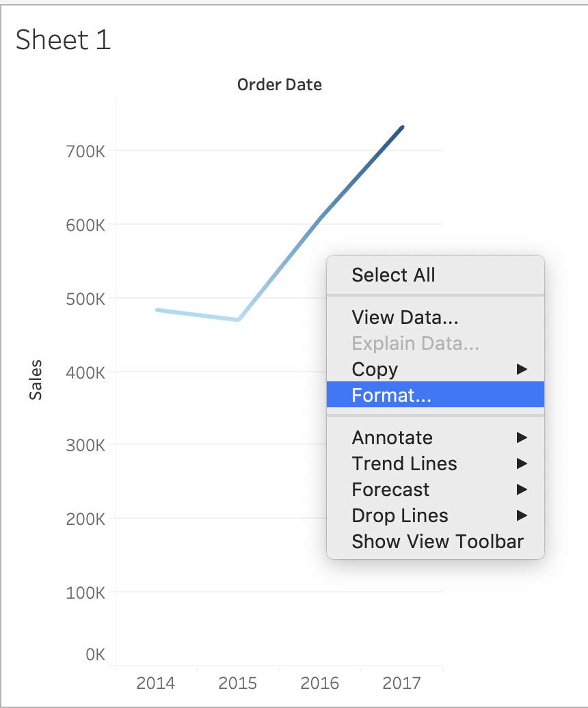
Task: Click the highlighted Format... menu entry
Action: 391,395
